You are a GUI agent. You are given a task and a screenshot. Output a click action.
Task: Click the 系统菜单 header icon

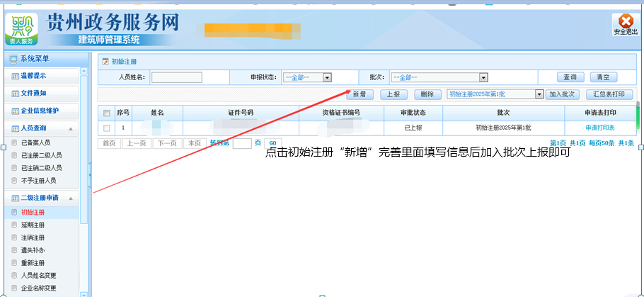[13, 59]
